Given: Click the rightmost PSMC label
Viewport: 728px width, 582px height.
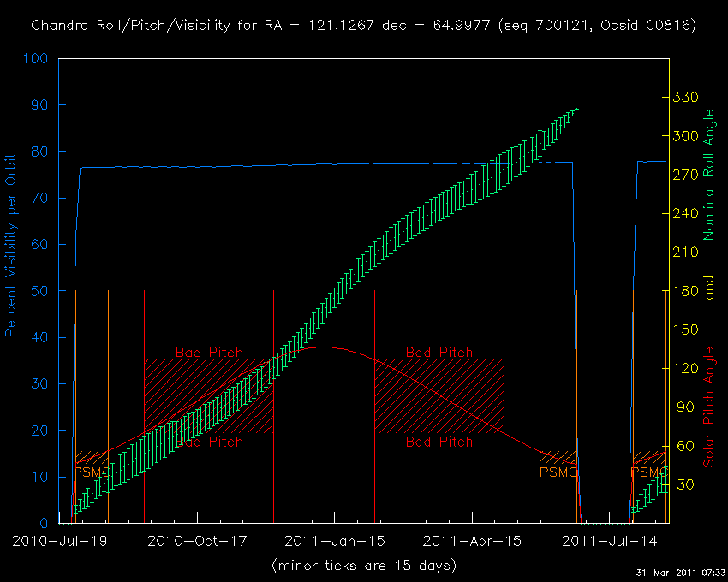Looking at the screenshot, I should [x=649, y=472].
